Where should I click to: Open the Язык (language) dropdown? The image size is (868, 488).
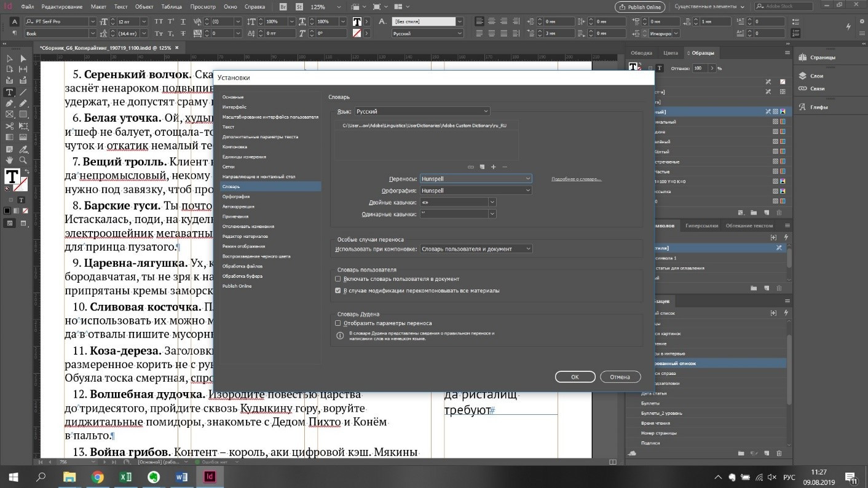click(422, 111)
